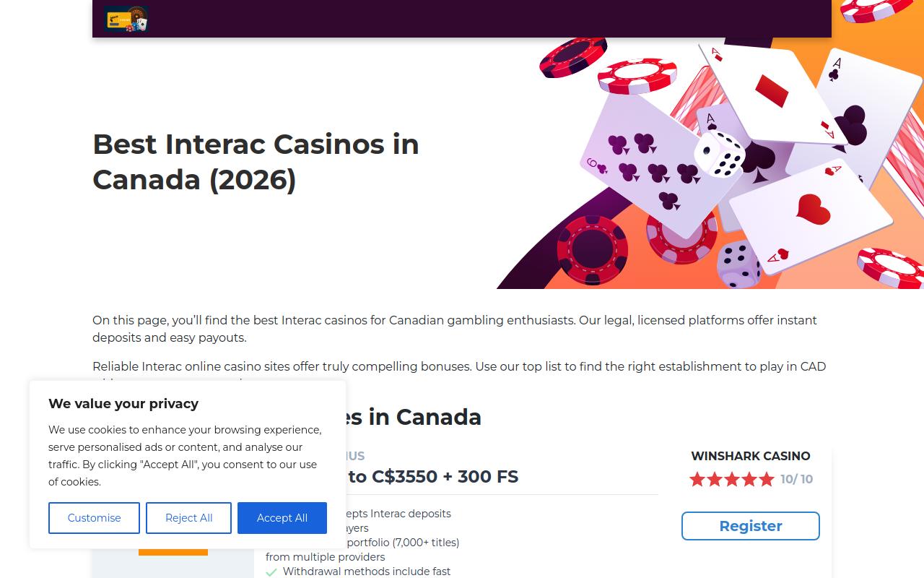The width and height of the screenshot is (924, 578).
Task: Click the ace of hearts card
Action: click(811, 215)
